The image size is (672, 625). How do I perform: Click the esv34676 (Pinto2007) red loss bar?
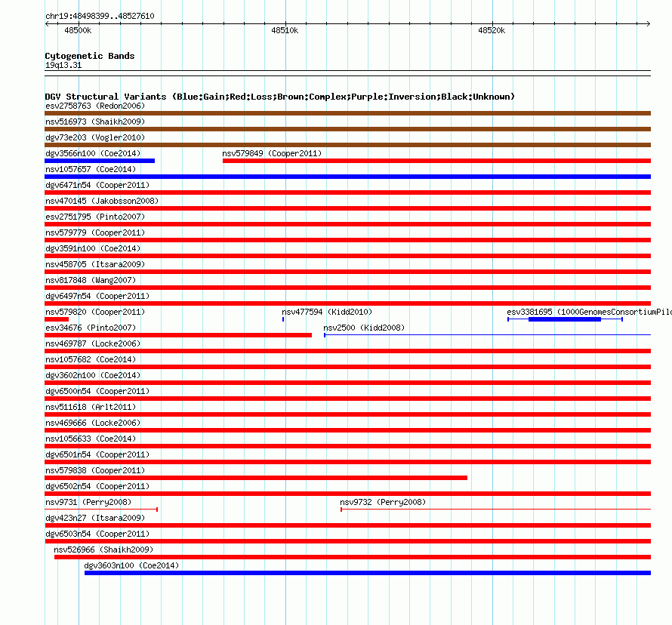(178, 335)
